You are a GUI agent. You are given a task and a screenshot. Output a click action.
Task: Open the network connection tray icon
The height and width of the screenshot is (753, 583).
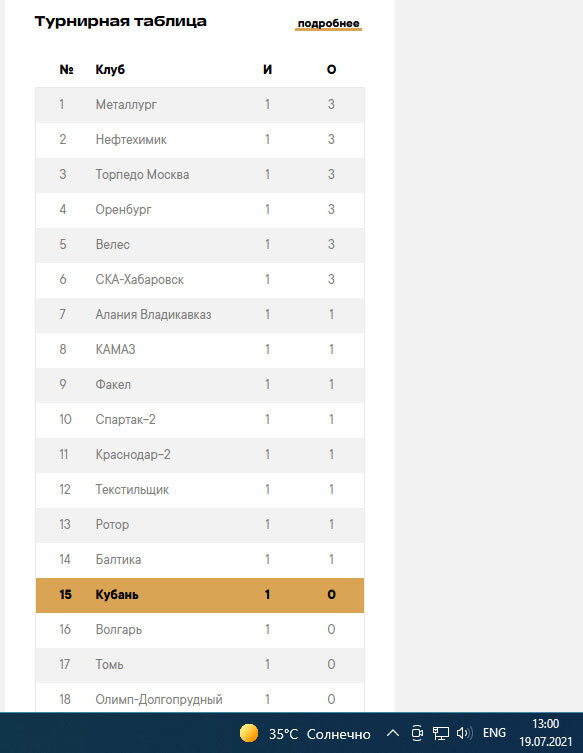[x=440, y=733]
